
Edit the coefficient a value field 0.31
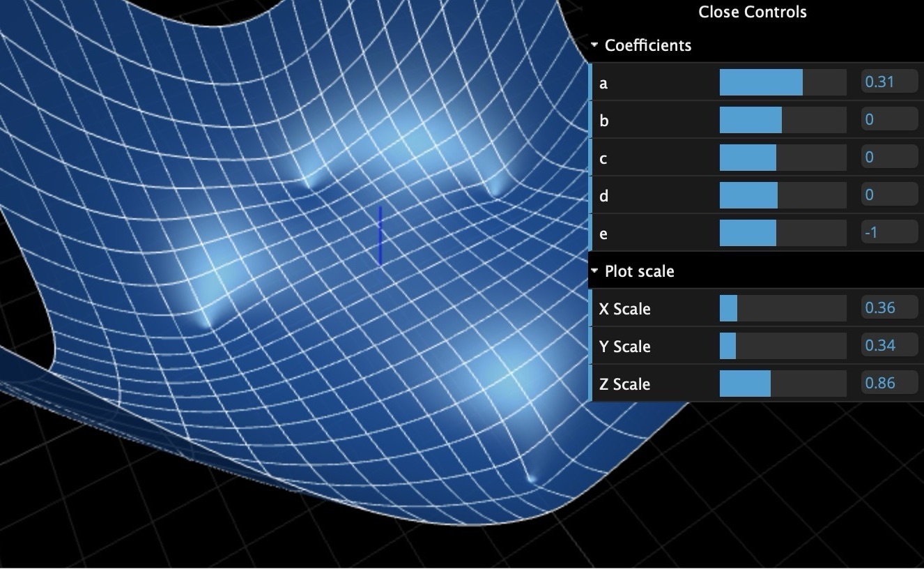point(888,82)
